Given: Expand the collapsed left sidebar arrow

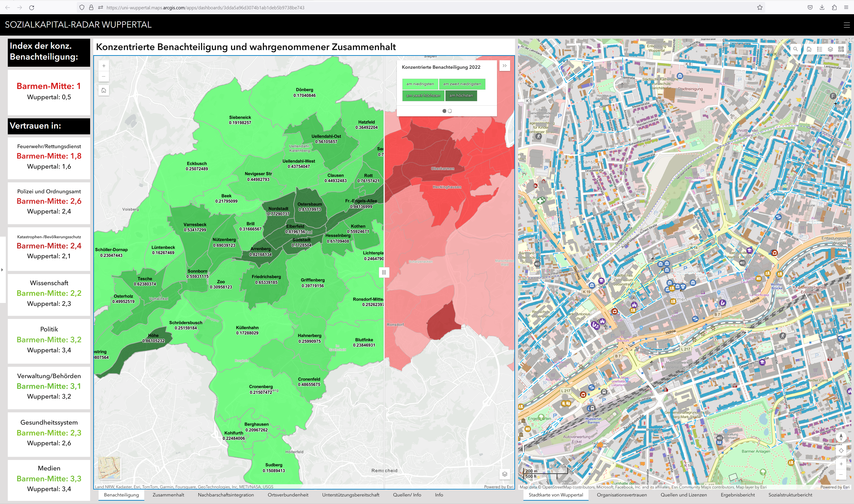Looking at the screenshot, I should point(2,270).
